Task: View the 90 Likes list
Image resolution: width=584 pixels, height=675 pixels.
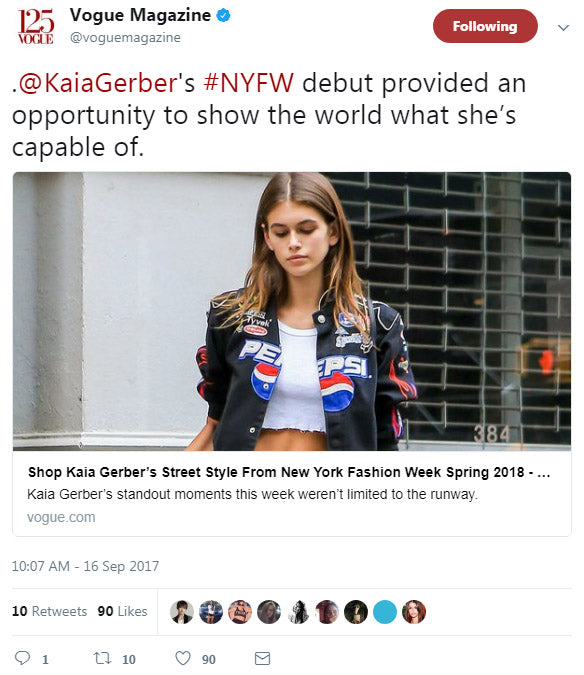Action: tap(122, 611)
